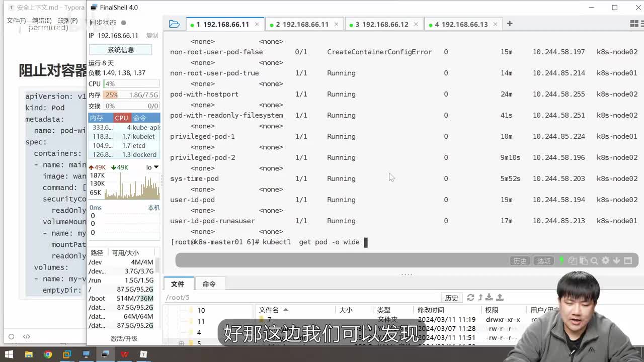Click the 路径 disk table header
The image size is (644, 362).
pyautogui.click(x=97, y=253)
